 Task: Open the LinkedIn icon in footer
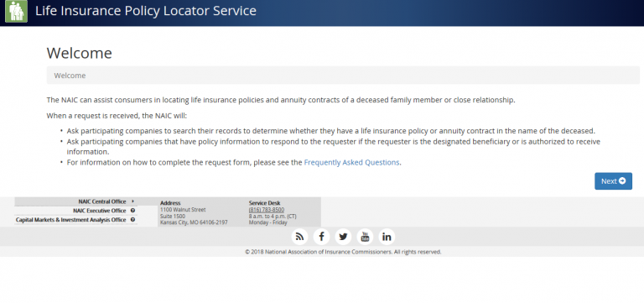pos(387,237)
